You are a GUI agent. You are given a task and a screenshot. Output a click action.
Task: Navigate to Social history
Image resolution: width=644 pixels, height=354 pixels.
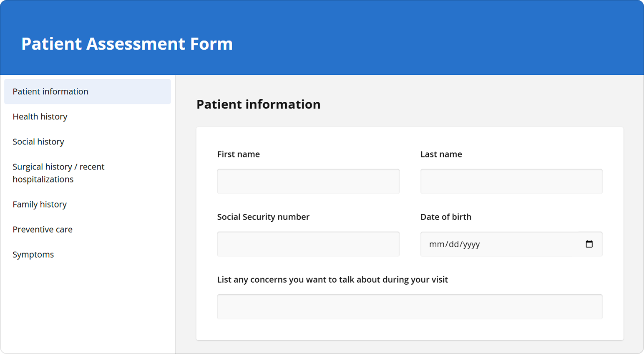(38, 142)
